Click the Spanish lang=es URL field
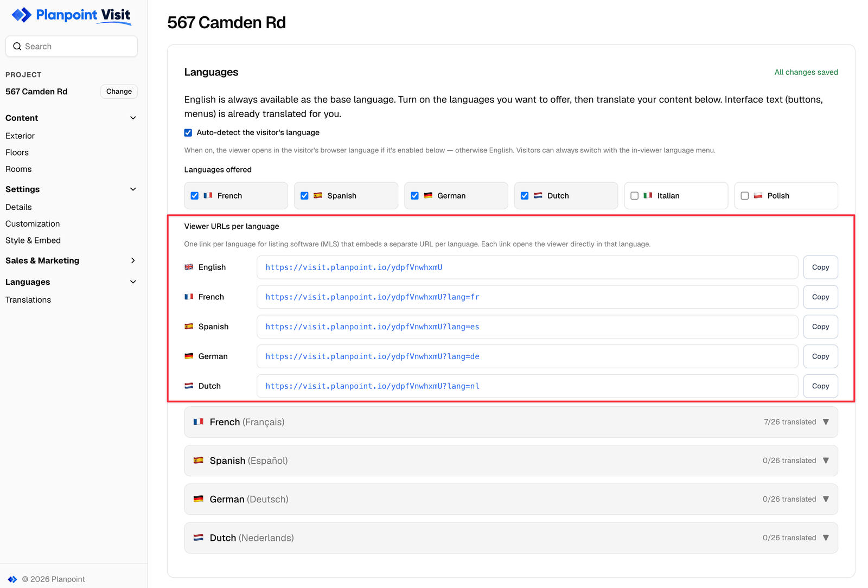The height and width of the screenshot is (588, 868). (x=527, y=327)
